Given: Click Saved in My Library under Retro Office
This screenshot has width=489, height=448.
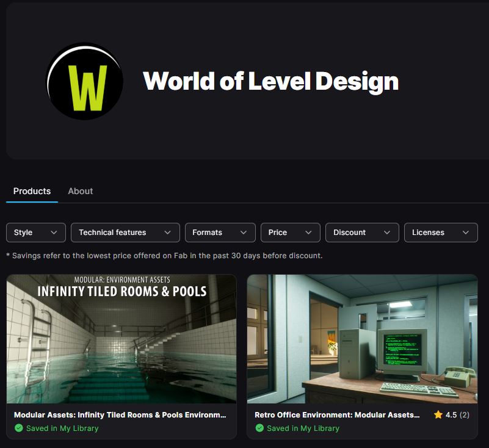Looking at the screenshot, I should (x=303, y=428).
